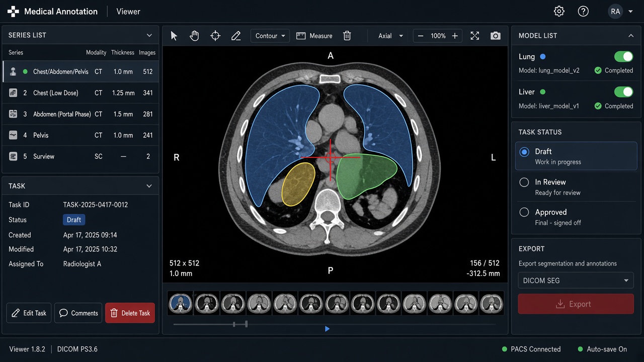
Task: Click the trash delete annotation icon
Action: point(347,36)
